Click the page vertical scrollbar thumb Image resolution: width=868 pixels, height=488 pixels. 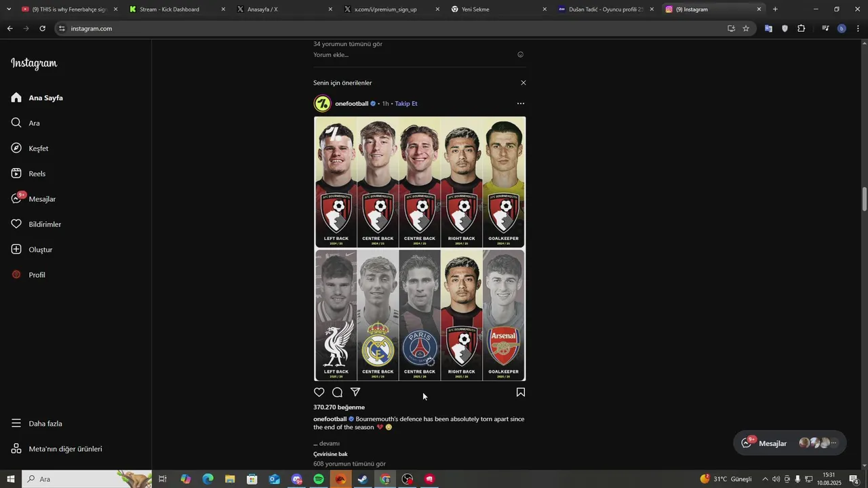click(x=865, y=199)
